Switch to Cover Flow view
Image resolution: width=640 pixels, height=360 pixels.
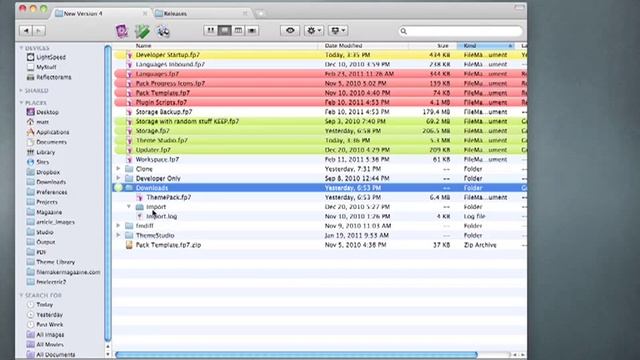pos(252,31)
